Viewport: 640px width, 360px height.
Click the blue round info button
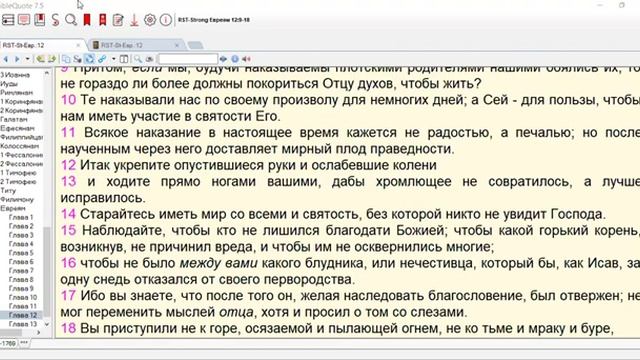(235, 59)
